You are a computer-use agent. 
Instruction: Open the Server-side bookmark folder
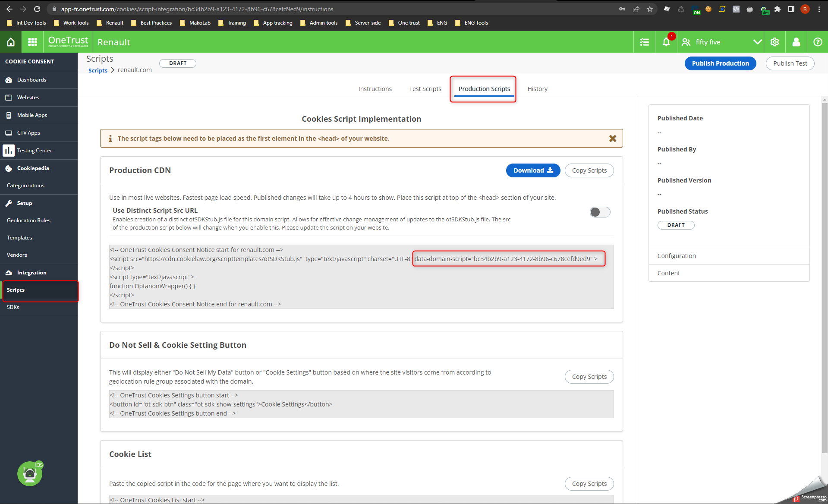click(x=363, y=23)
